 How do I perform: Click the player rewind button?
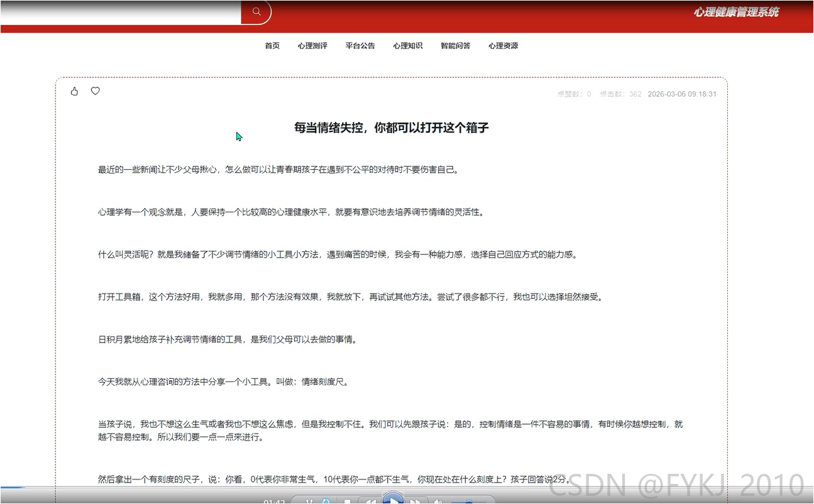pyautogui.click(x=371, y=501)
